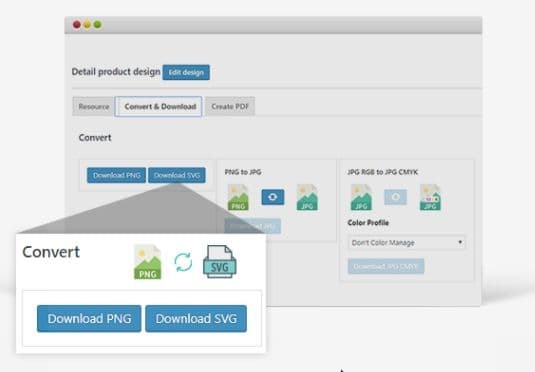Viewport: 535px width, 372px height.
Task: Click the small Download SVG button in the panel
Action: (177, 175)
